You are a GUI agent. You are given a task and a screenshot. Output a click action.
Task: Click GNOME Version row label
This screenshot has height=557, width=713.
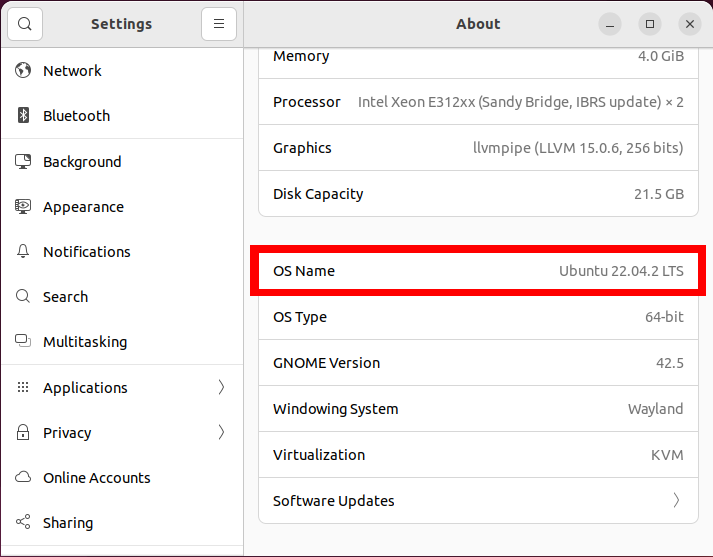326,362
